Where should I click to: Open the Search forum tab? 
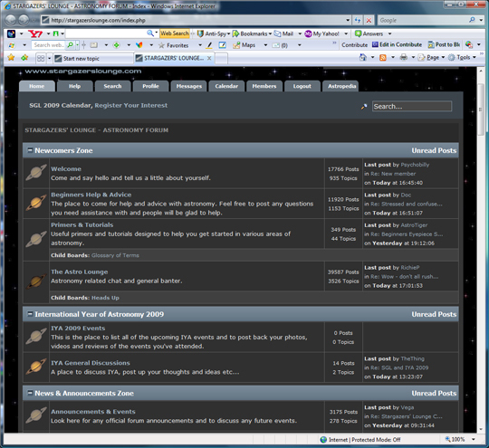tap(112, 86)
